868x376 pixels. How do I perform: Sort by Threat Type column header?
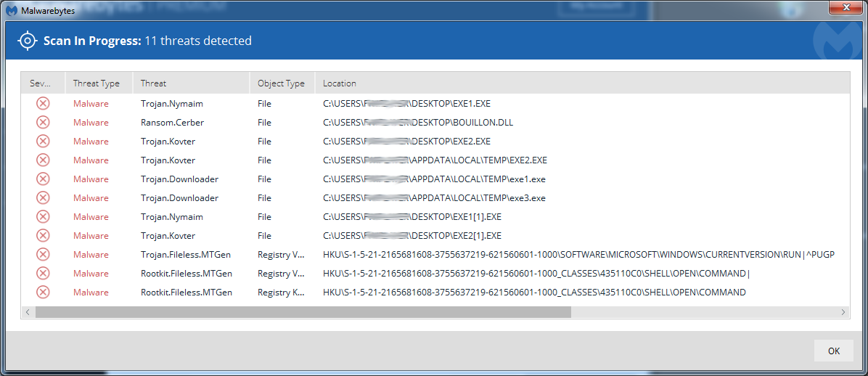[99, 83]
